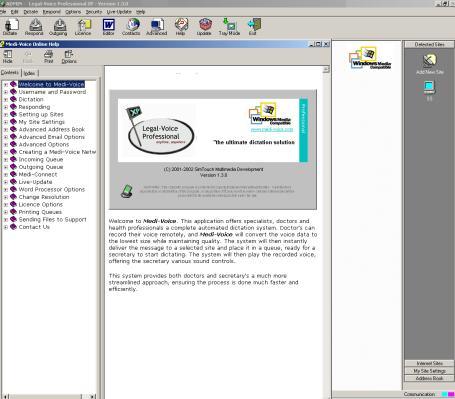The image size is (455, 399).
Task: Click the Licence toolbar icon
Action: [x=83, y=27]
